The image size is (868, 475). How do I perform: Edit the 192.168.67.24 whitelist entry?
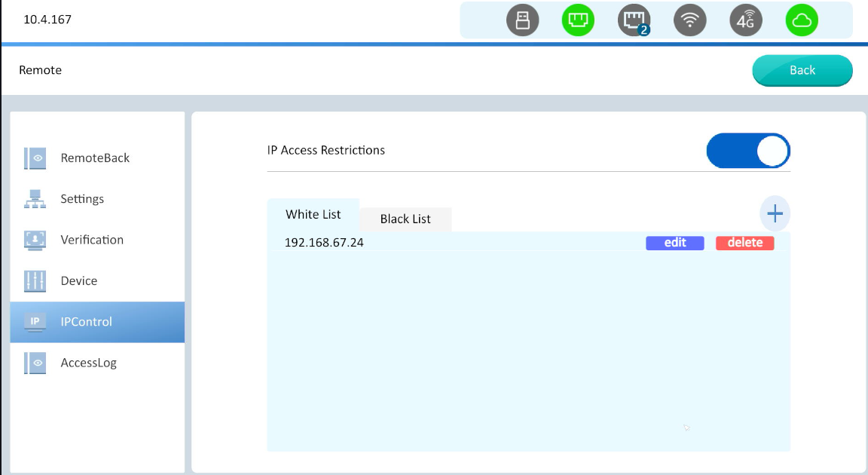(x=675, y=243)
